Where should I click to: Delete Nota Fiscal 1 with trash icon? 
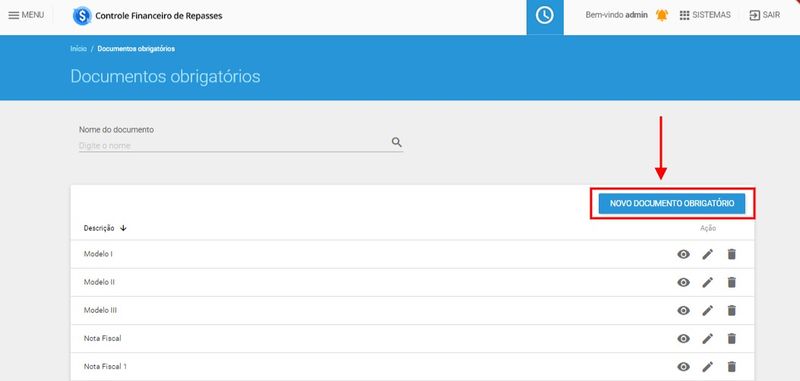point(732,366)
